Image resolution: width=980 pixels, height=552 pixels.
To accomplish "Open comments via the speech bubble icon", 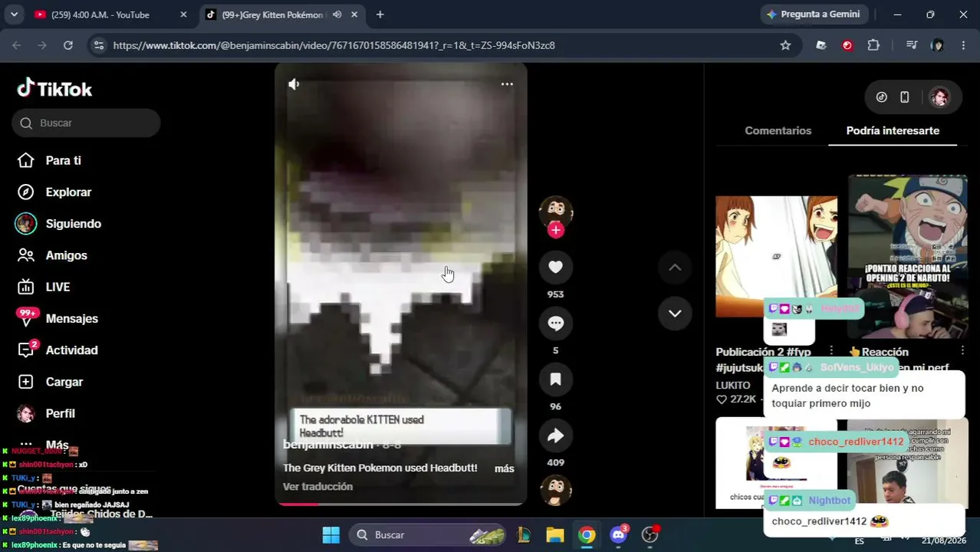I will coord(556,324).
